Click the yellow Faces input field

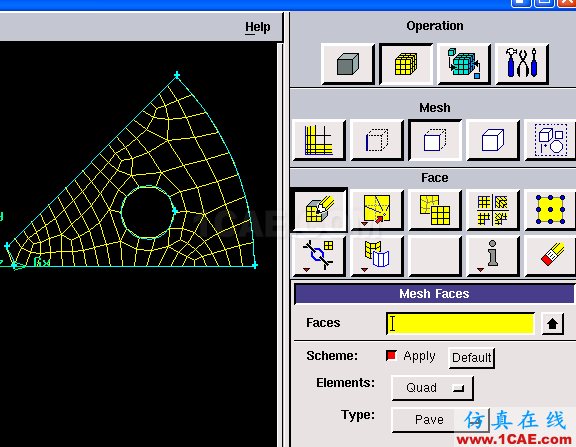460,324
